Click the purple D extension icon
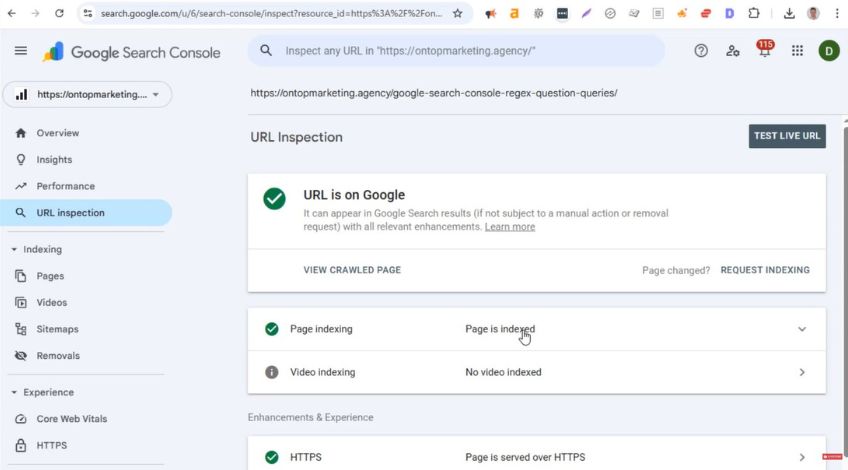The image size is (848, 470). click(729, 13)
